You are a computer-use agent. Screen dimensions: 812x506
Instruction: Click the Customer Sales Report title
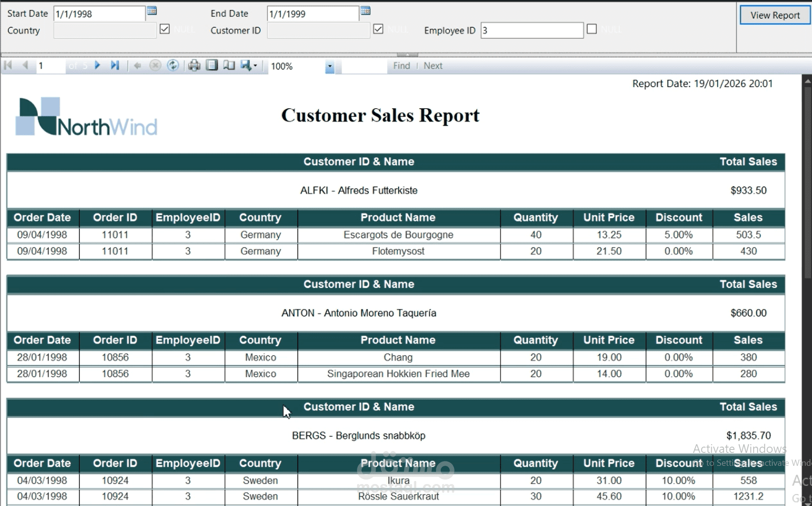pos(380,115)
